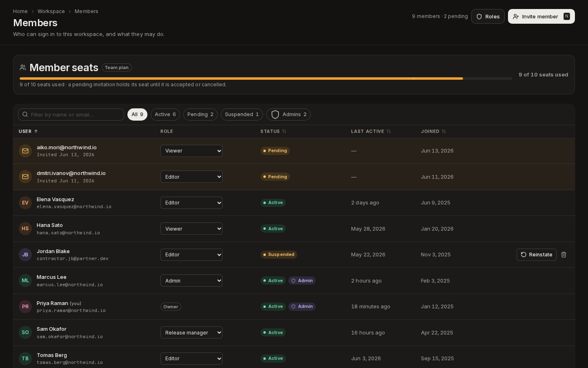Click the JB avatar for Jordan Blake
Image resolution: width=588 pixels, height=368 pixels.
25,255
